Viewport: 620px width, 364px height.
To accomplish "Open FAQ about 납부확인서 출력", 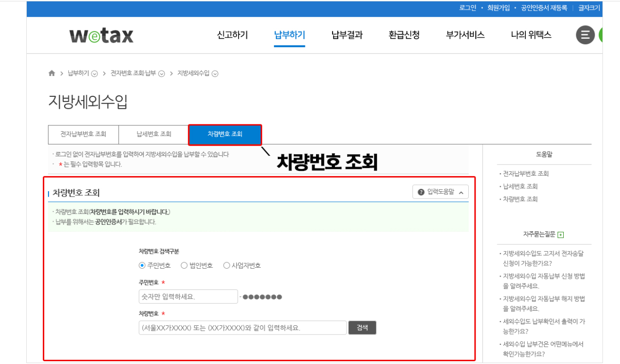I will click(x=544, y=326).
